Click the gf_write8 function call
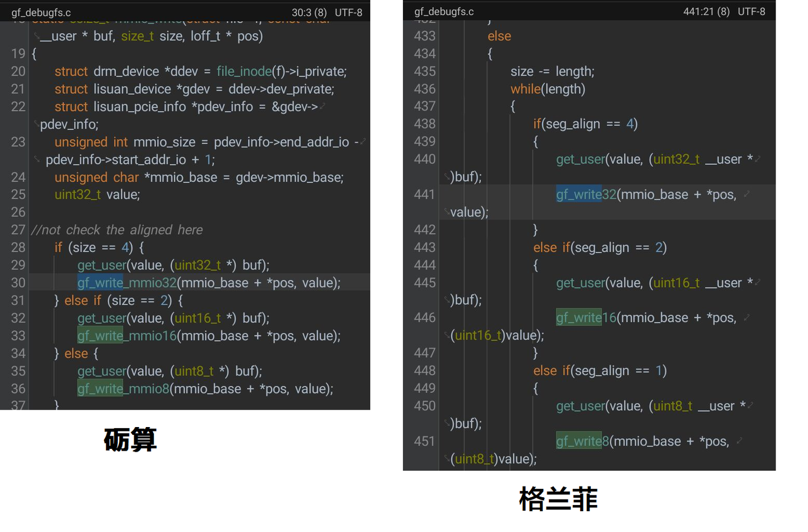 [583, 441]
